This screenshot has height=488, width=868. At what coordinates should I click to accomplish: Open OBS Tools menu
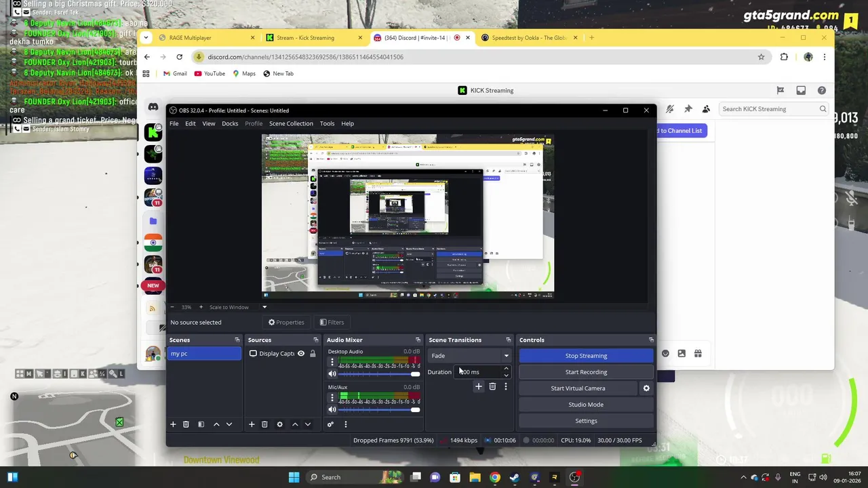pyautogui.click(x=327, y=123)
